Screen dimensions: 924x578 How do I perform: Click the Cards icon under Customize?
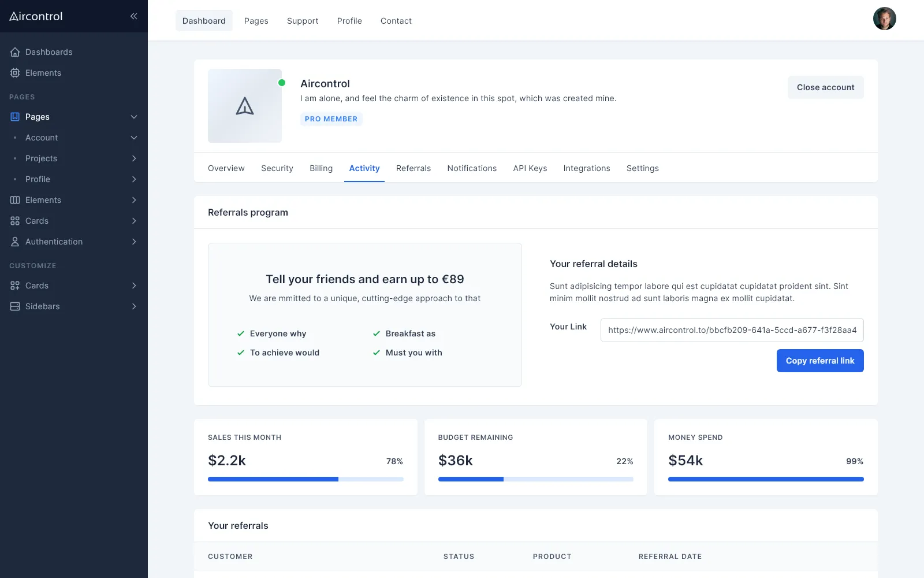tap(15, 286)
